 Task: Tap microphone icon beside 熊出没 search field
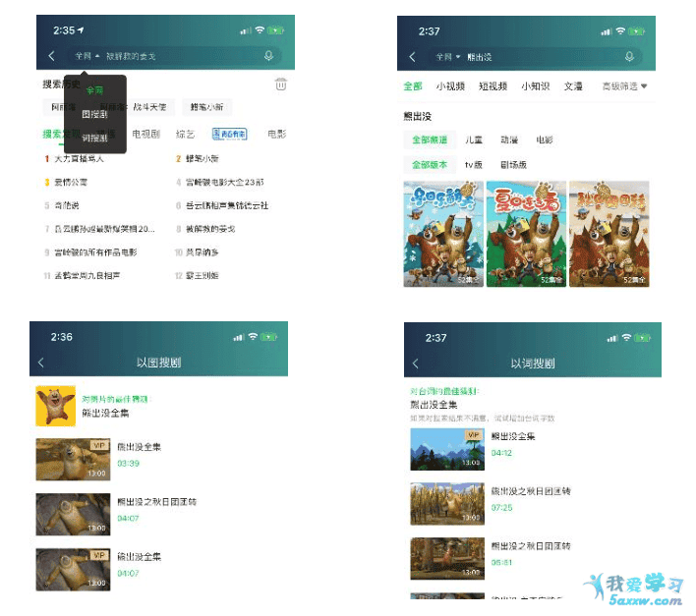[629, 57]
